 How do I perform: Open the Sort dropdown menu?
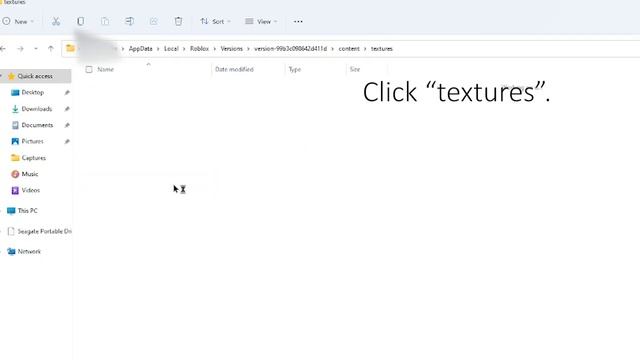point(216,21)
